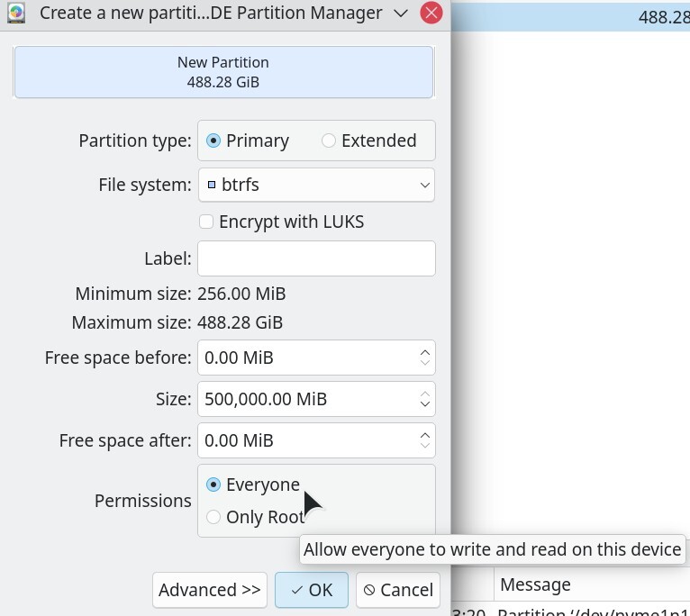The height and width of the screenshot is (616, 690).
Task: Close the new partition dialog window
Action: (431, 14)
